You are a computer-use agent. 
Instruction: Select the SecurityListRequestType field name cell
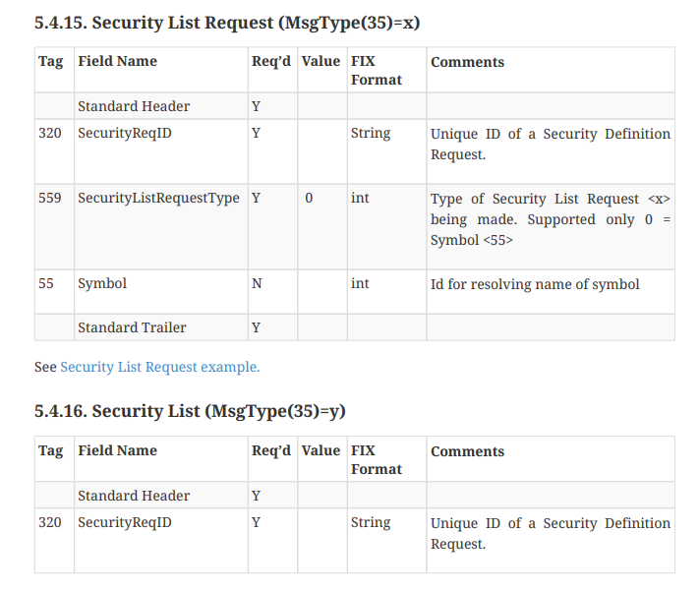161,227
